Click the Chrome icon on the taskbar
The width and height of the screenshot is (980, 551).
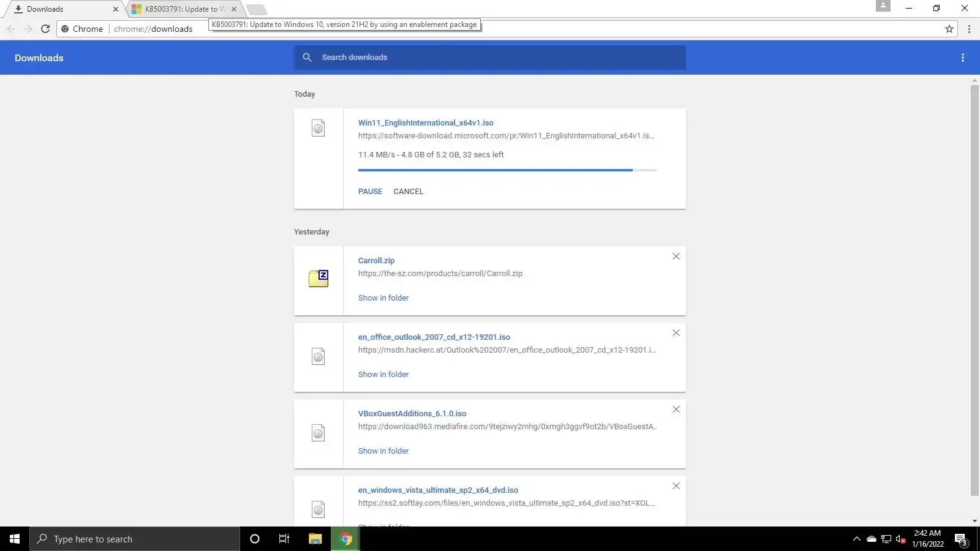coord(346,539)
